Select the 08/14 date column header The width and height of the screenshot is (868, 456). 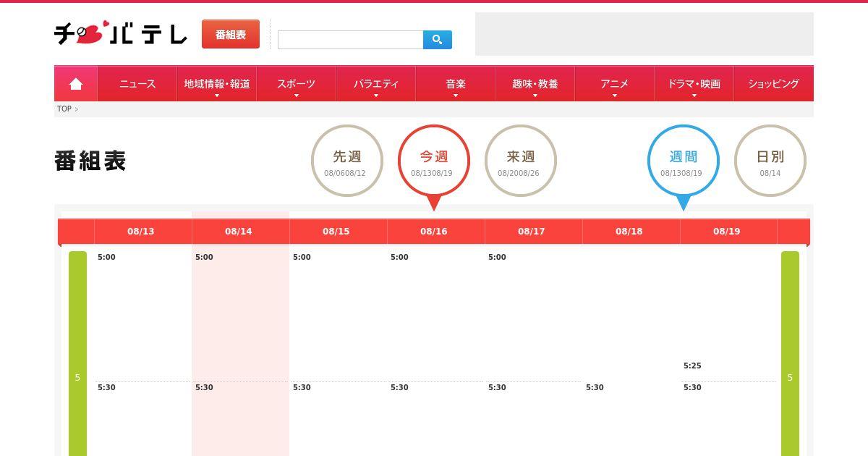(241, 232)
